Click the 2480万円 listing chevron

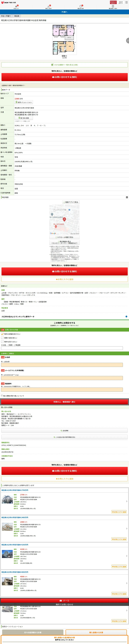tap(127, 529)
